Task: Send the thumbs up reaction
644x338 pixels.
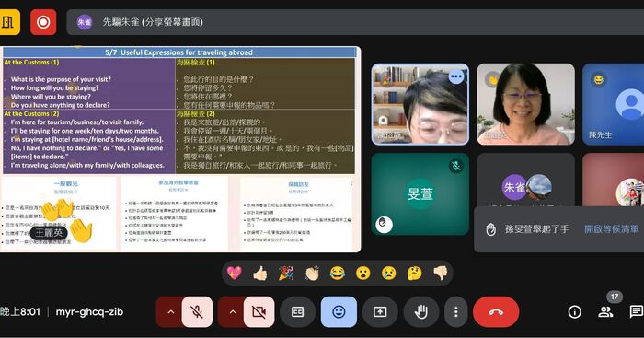Action: 260,273
